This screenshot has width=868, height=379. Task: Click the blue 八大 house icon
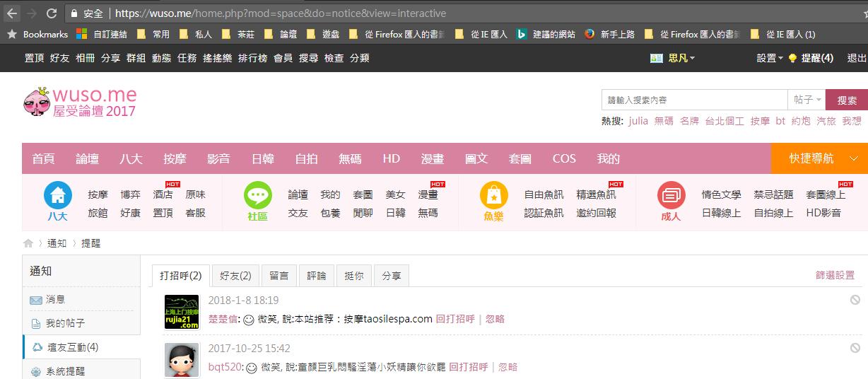[58, 195]
